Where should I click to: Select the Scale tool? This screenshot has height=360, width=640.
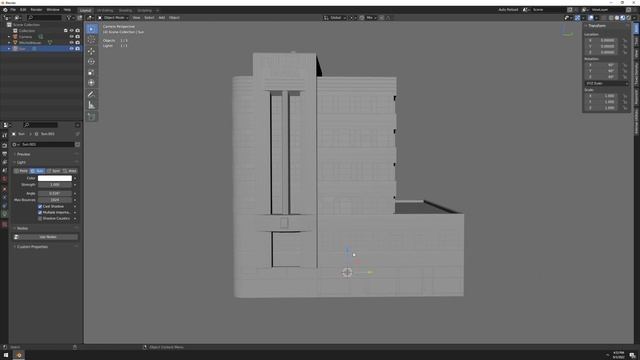(x=91, y=72)
